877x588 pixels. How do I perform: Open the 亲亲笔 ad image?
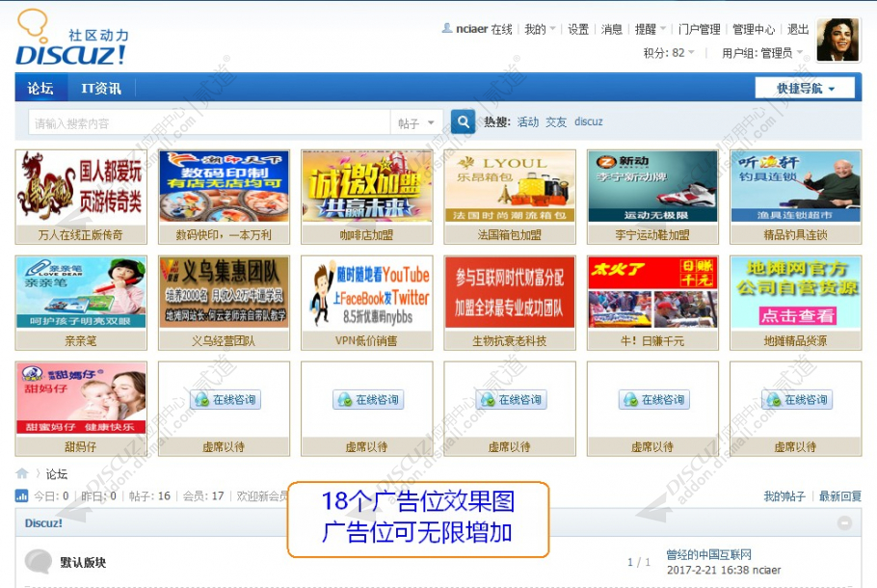pyautogui.click(x=81, y=293)
